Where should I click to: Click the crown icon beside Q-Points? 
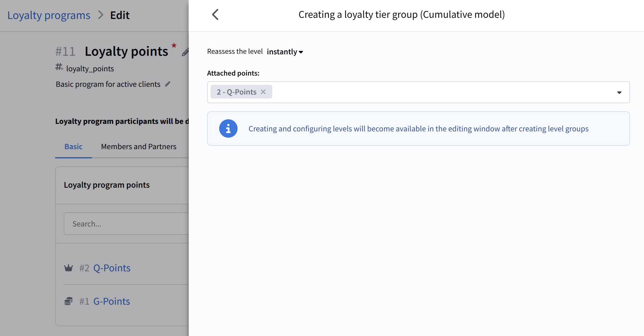click(x=68, y=268)
